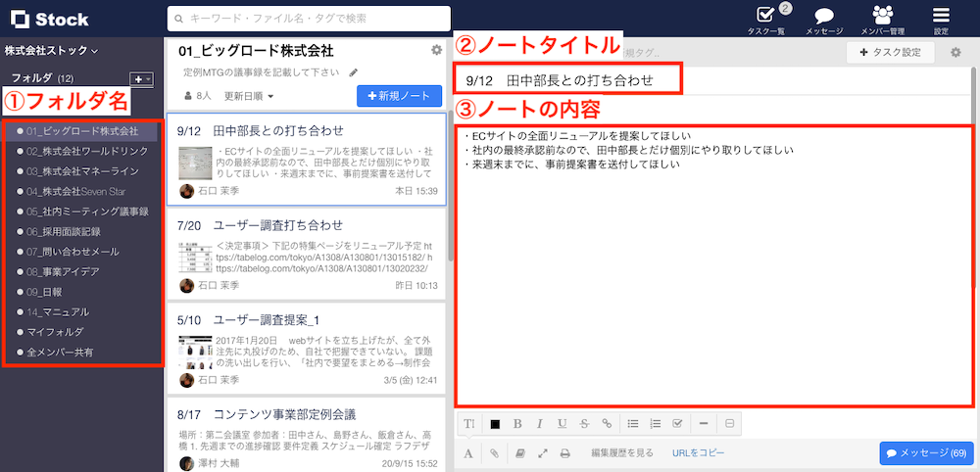The height and width of the screenshot is (472, 980).
Task: Toggle underline formatting in the editor
Action: (562, 424)
